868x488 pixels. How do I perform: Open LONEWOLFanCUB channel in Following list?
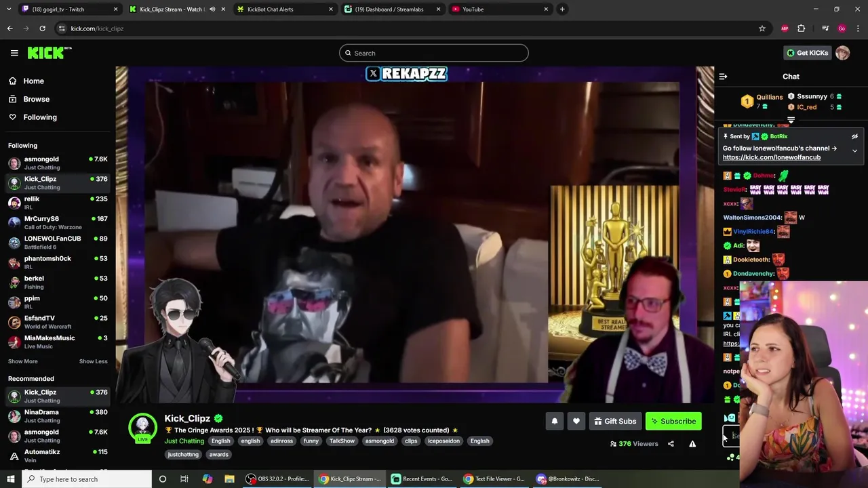(x=58, y=242)
